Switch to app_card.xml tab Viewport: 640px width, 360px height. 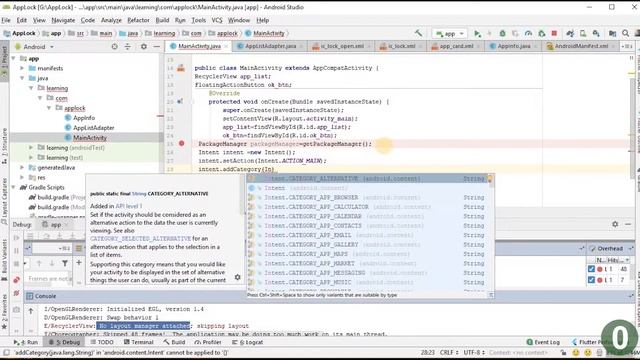(456, 46)
